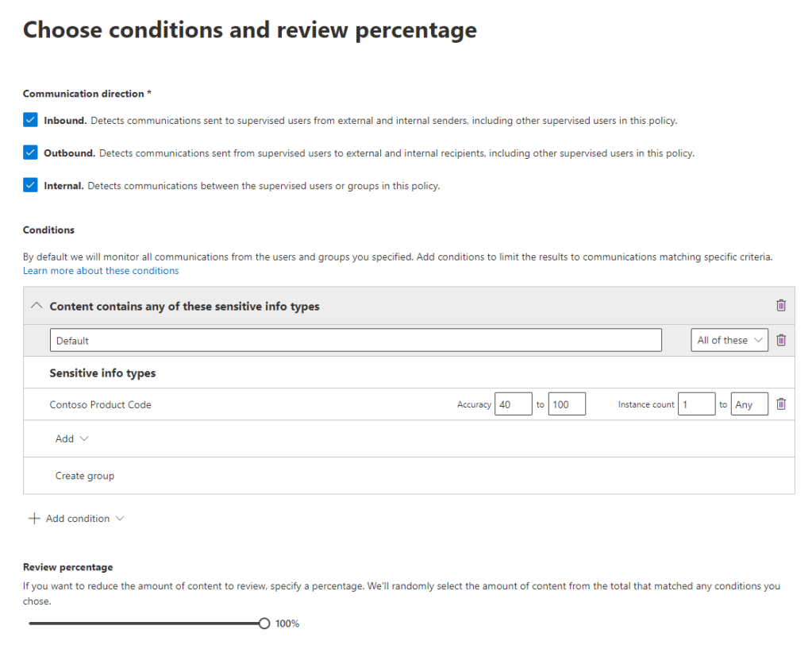
Task: Remove Contoso Product Code info type
Action: coord(781,404)
